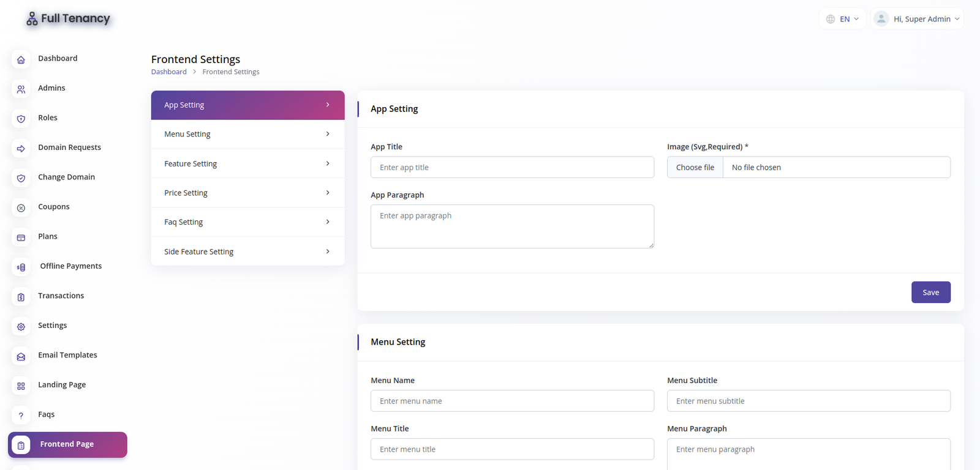980x470 pixels.
Task: Switch to the Feature Setting tab
Action: [x=247, y=163]
